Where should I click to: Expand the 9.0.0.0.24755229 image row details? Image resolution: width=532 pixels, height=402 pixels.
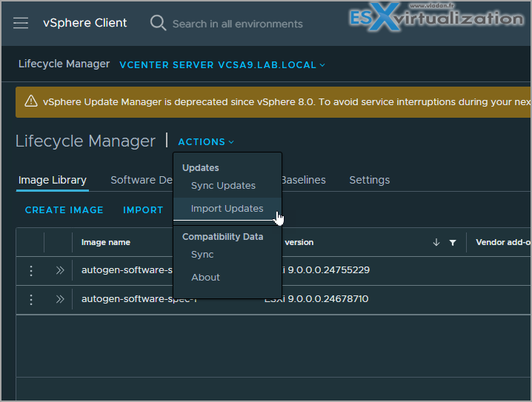[60, 270]
